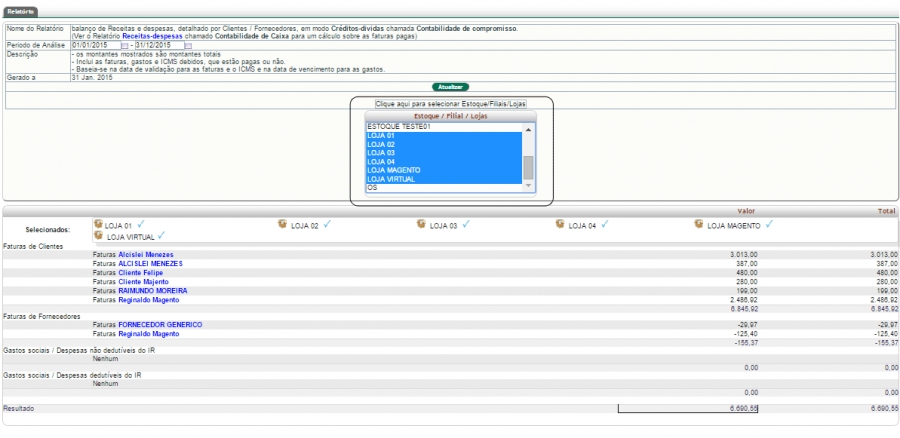Select LOJA VIRTUAL in the store list
Screen dimensions: 900x438
[x=444, y=179]
